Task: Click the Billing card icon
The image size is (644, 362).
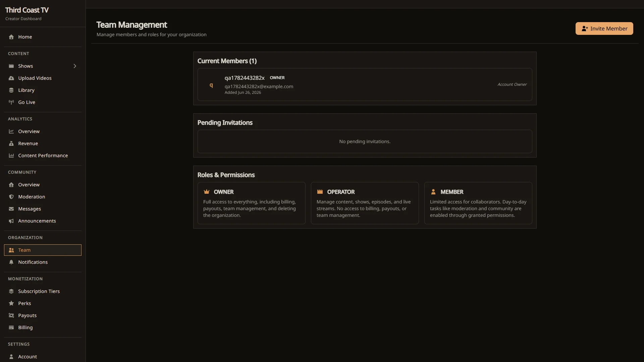Action: [x=11, y=327]
